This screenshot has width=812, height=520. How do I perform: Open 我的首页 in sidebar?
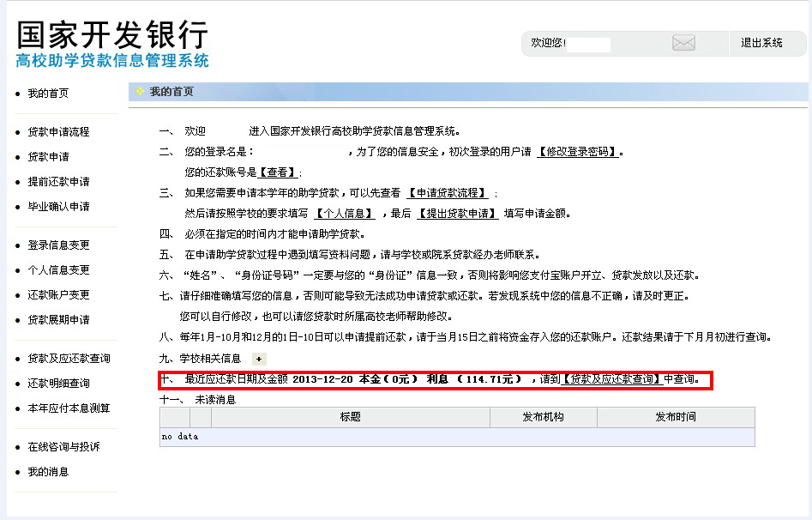tap(48, 94)
